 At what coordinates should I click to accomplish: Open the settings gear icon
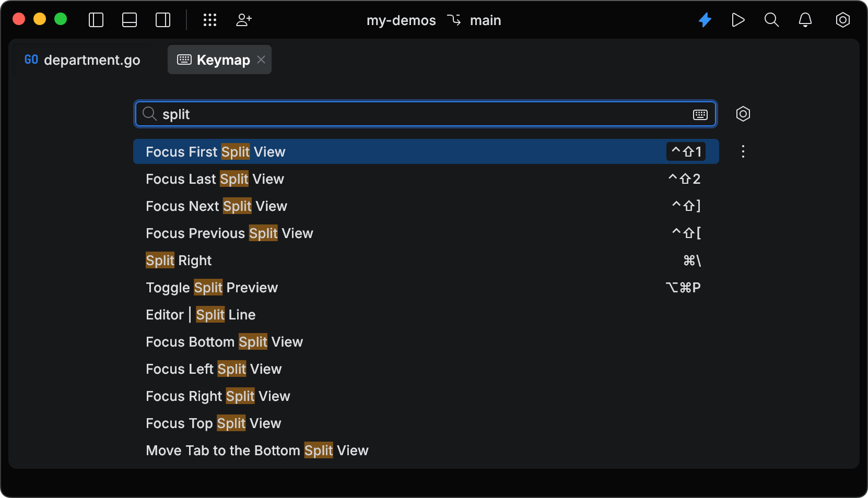click(x=842, y=20)
